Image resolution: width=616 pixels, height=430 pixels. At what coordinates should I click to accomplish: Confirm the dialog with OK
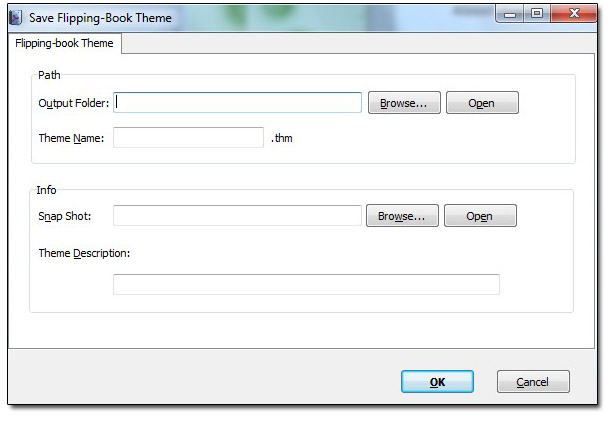pos(437,381)
